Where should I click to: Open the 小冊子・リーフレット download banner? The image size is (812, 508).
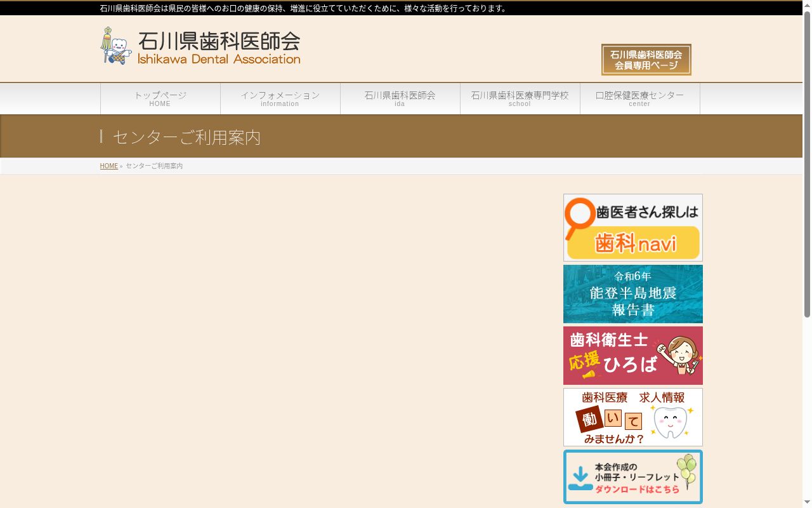[632, 477]
